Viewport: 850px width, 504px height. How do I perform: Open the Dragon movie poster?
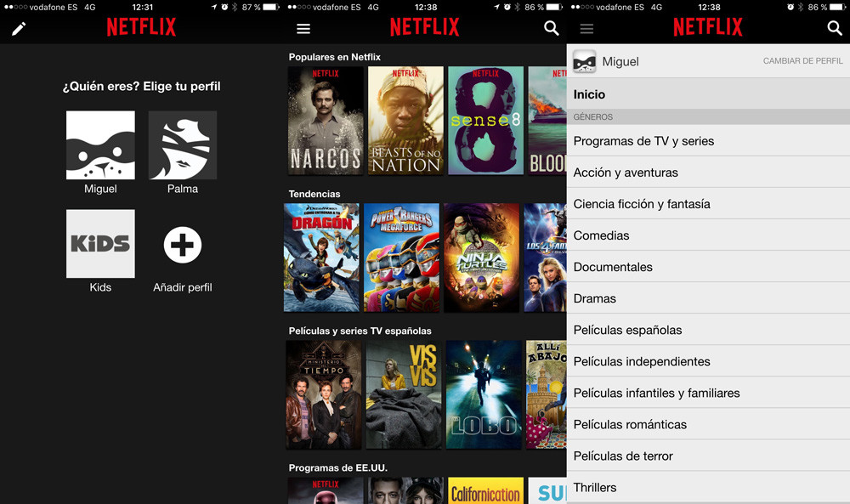321,258
